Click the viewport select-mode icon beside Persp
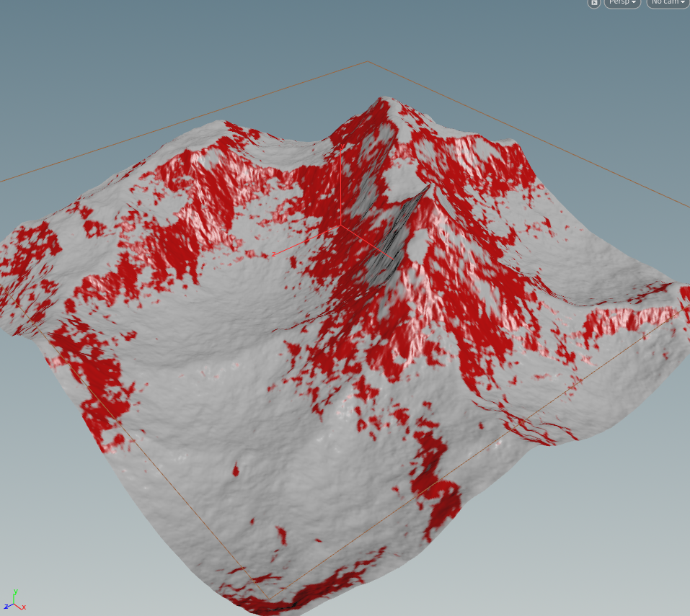This screenshot has width=690, height=616. point(593,3)
